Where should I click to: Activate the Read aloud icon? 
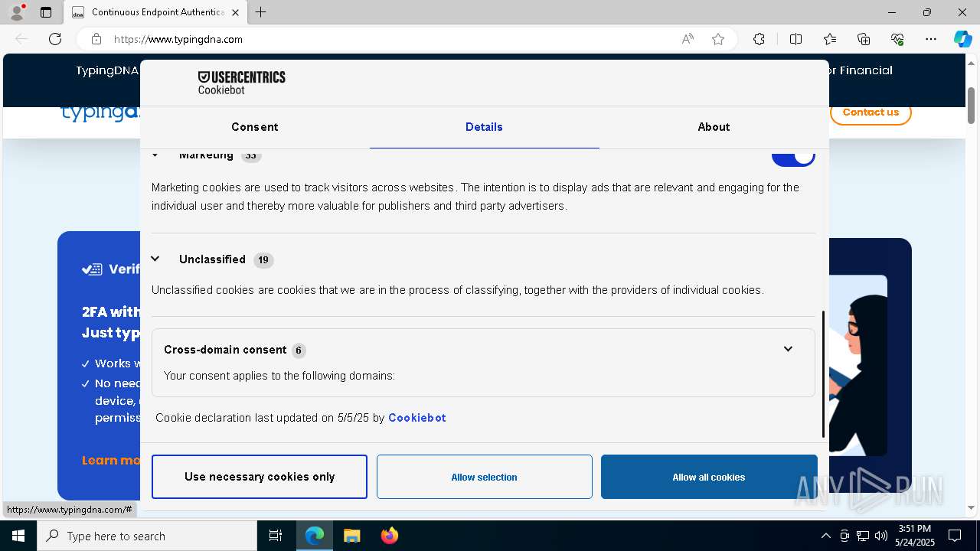pos(688,39)
